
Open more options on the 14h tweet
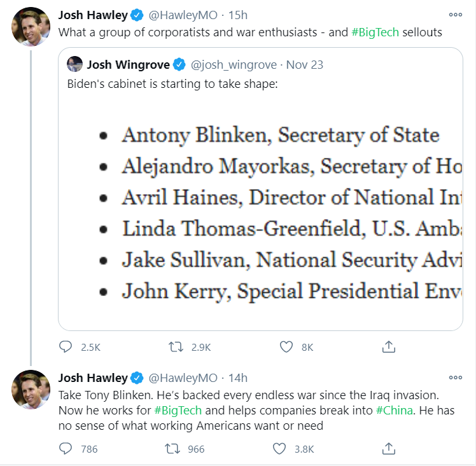coord(456,378)
